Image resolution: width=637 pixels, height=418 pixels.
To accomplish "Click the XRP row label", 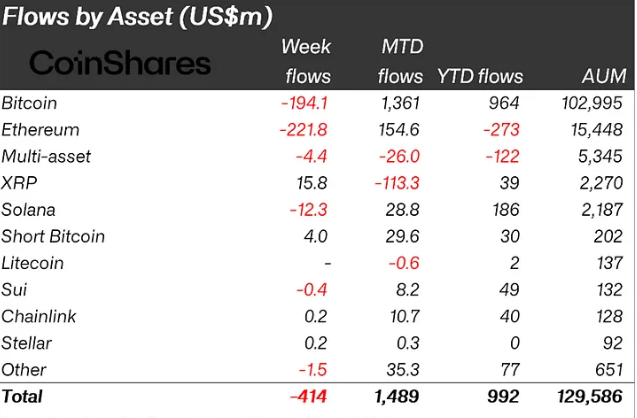I will (18, 183).
